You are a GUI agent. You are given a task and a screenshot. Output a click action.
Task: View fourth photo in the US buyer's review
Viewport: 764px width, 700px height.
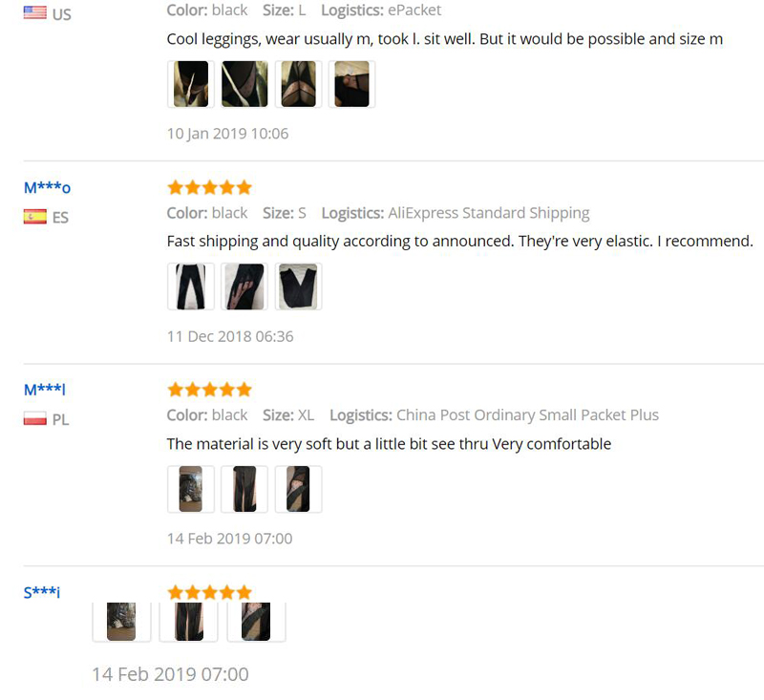[351, 84]
